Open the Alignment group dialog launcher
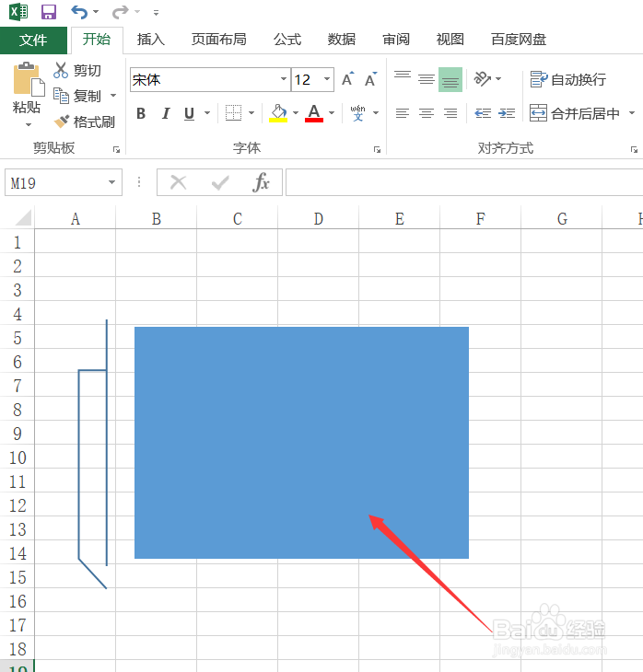The height and width of the screenshot is (672, 643). pyautogui.click(x=634, y=149)
